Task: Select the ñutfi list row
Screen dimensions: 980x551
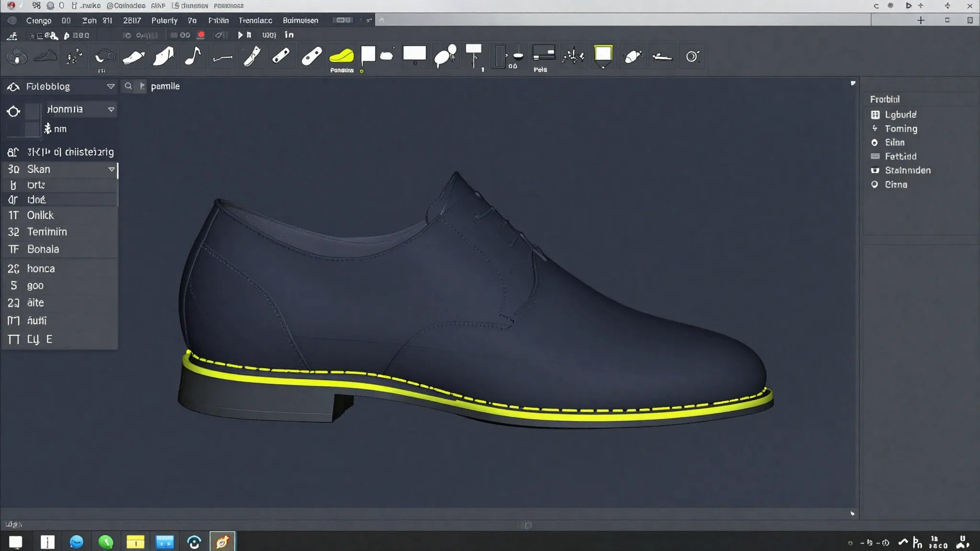Action: 60,320
